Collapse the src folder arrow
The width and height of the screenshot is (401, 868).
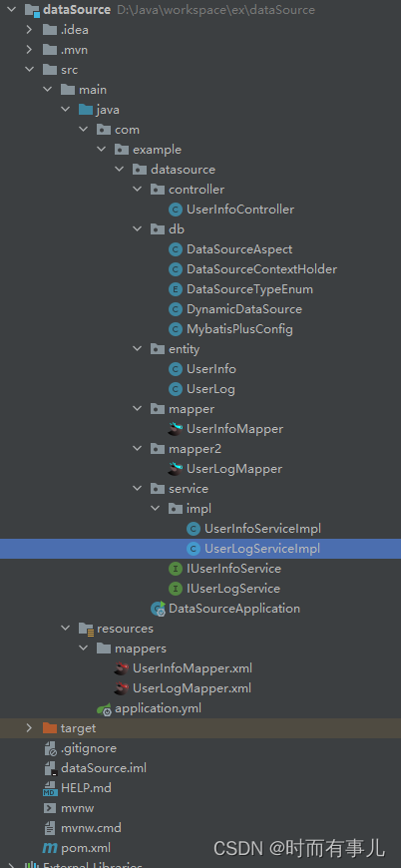coord(29,70)
